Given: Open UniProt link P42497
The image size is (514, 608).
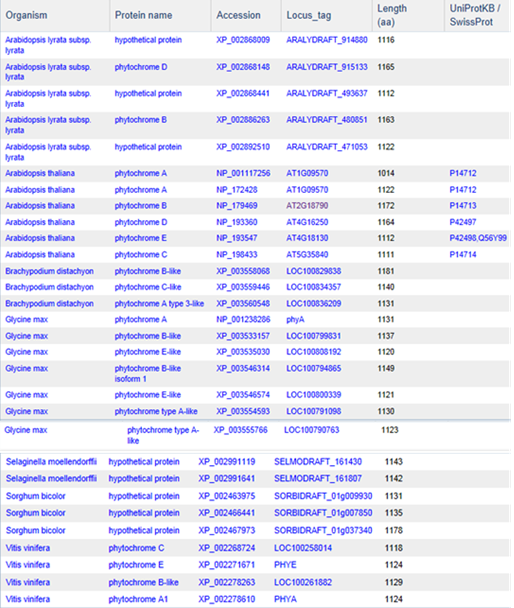Looking at the screenshot, I should pyautogui.click(x=463, y=222).
